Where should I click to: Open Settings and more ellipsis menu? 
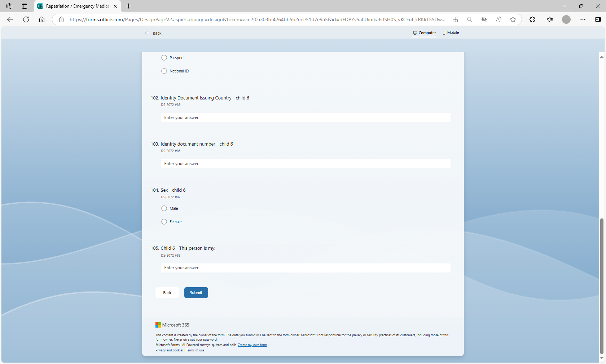pos(583,19)
